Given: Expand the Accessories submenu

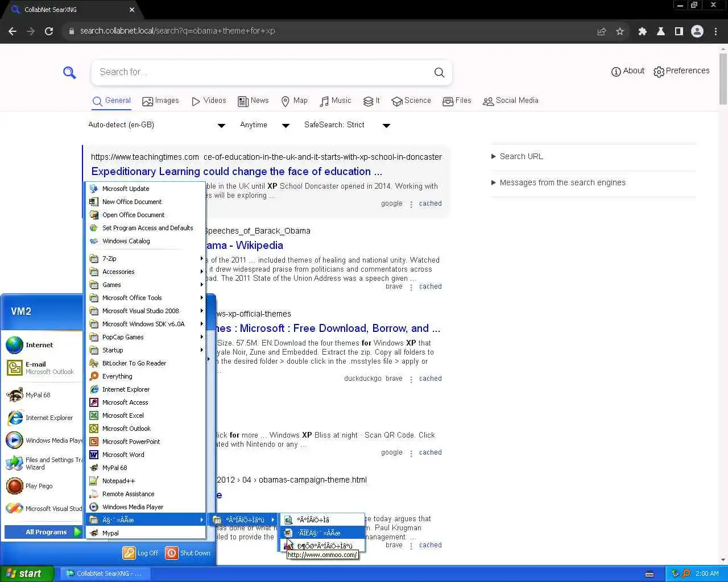Looking at the screenshot, I should point(145,272).
